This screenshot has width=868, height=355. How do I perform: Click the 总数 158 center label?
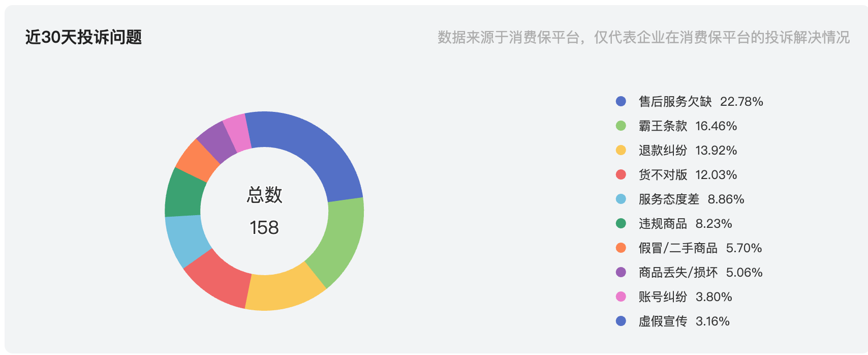coord(264,211)
